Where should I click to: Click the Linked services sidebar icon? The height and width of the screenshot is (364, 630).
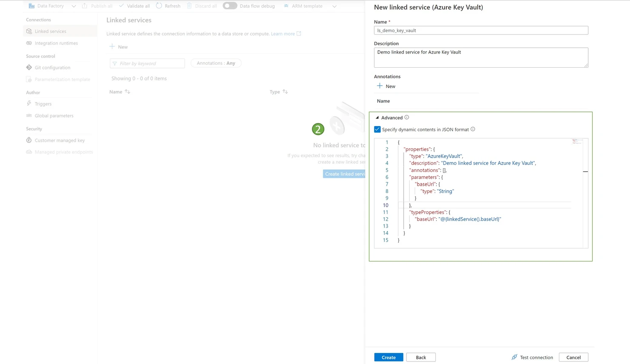tap(29, 31)
